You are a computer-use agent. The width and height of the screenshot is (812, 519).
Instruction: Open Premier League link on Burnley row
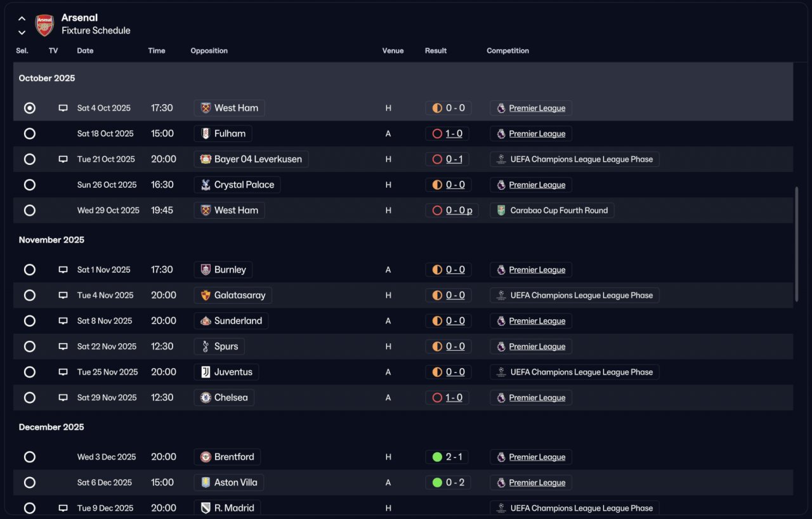[537, 270]
